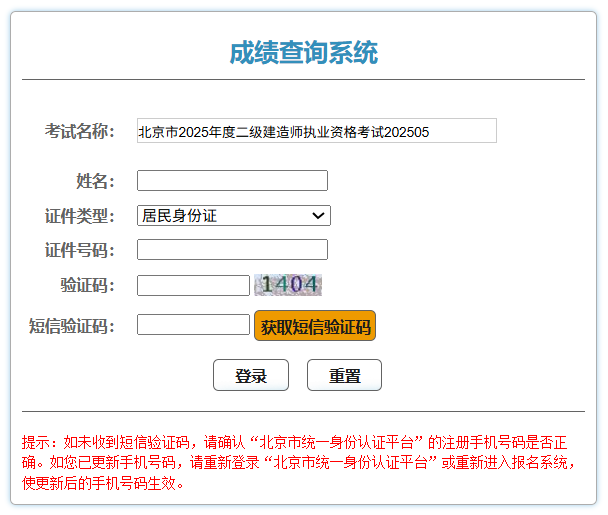The image size is (608, 515).
Task: Click the red 提示 hint paragraph
Action: (299, 463)
